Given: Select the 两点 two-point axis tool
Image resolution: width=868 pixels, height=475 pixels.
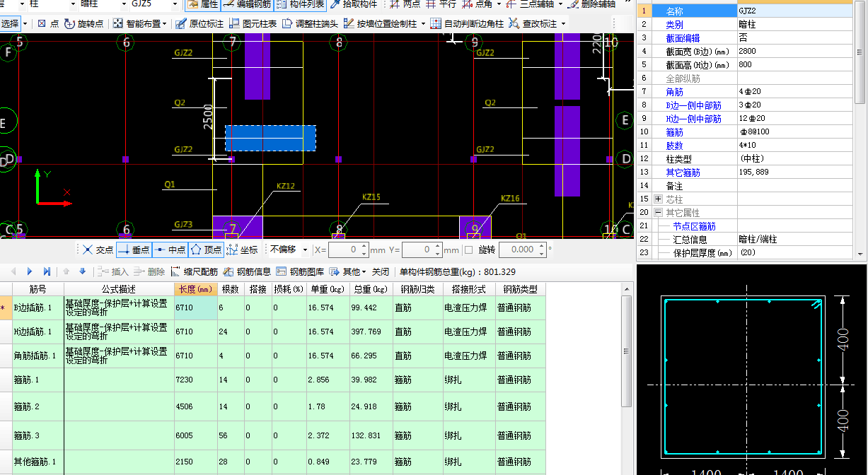Looking at the screenshot, I should (405, 4).
